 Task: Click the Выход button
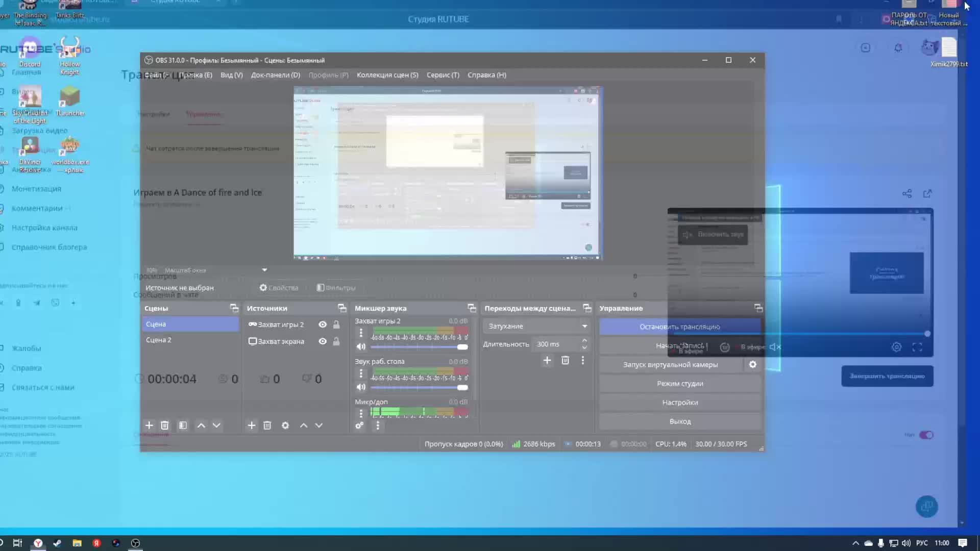click(680, 421)
